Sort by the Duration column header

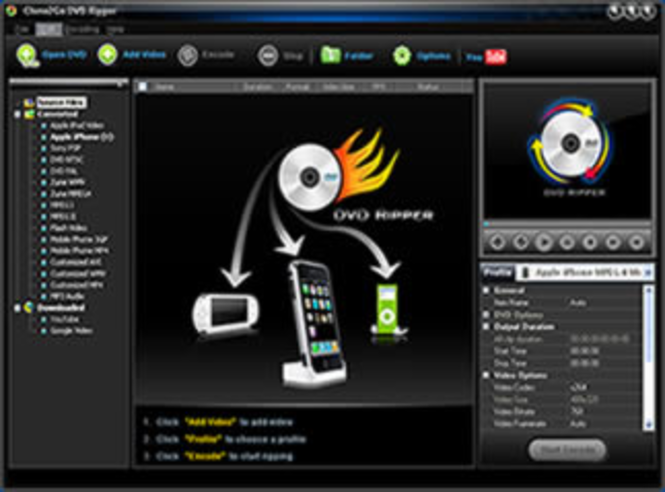(257, 87)
